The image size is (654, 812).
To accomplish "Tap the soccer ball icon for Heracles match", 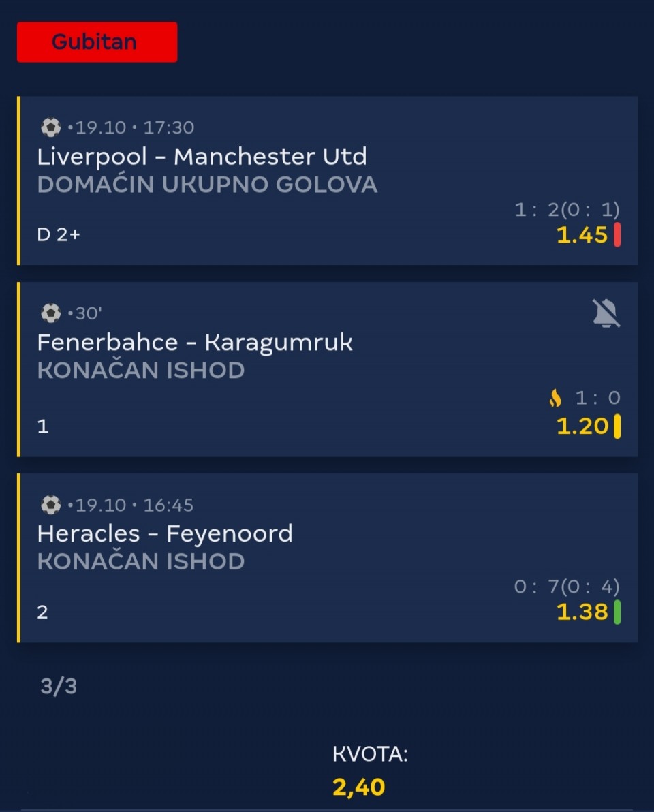I will pyautogui.click(x=50, y=505).
